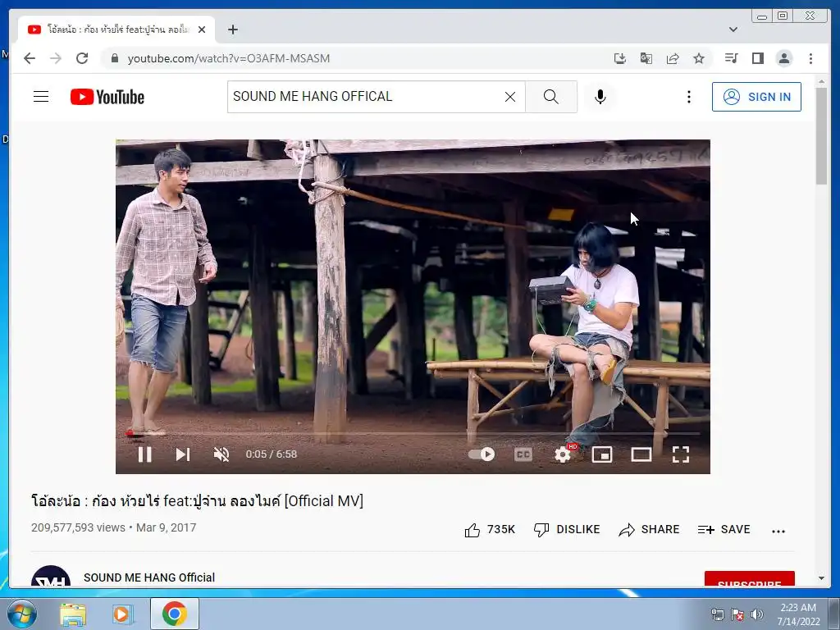Open a new tab
Image resolution: width=840 pixels, height=630 pixels.
[232, 30]
